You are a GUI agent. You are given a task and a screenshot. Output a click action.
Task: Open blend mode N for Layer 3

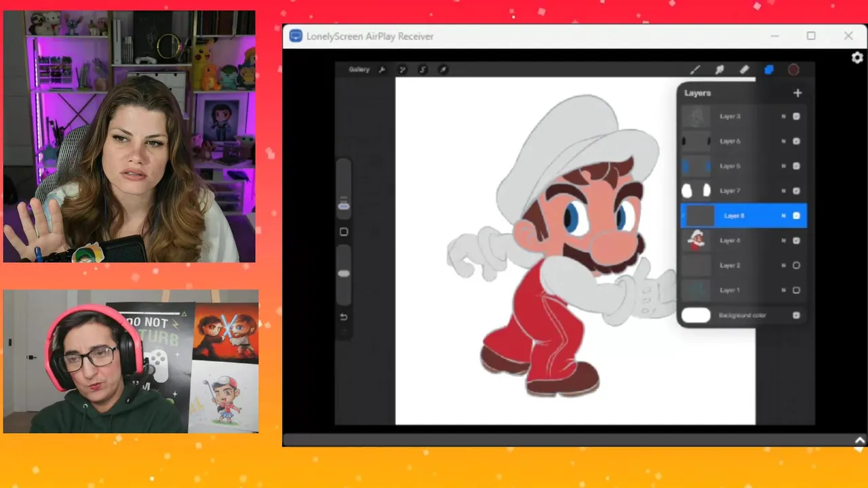pos(783,117)
